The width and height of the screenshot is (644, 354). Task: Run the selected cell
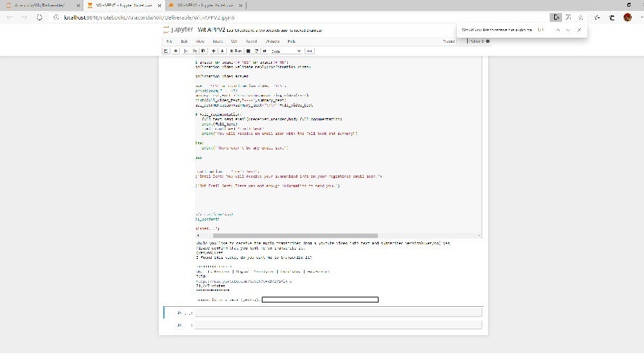[236, 51]
